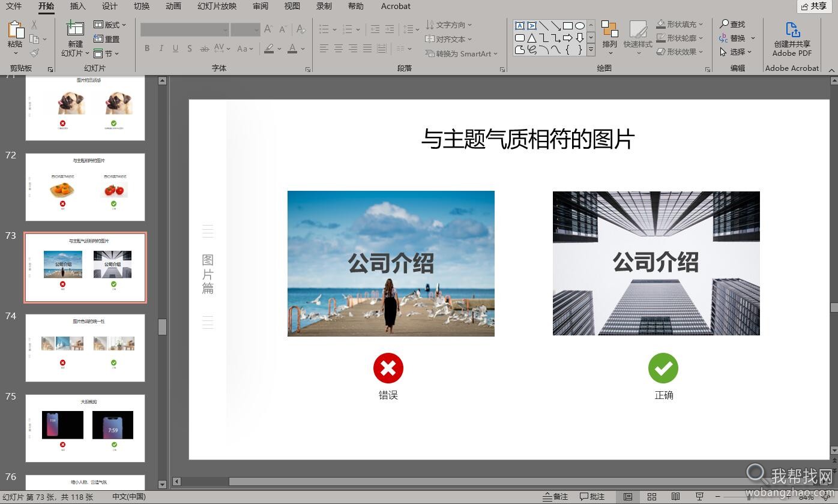
Task: Click the text highlight color swatch
Action: [269, 49]
